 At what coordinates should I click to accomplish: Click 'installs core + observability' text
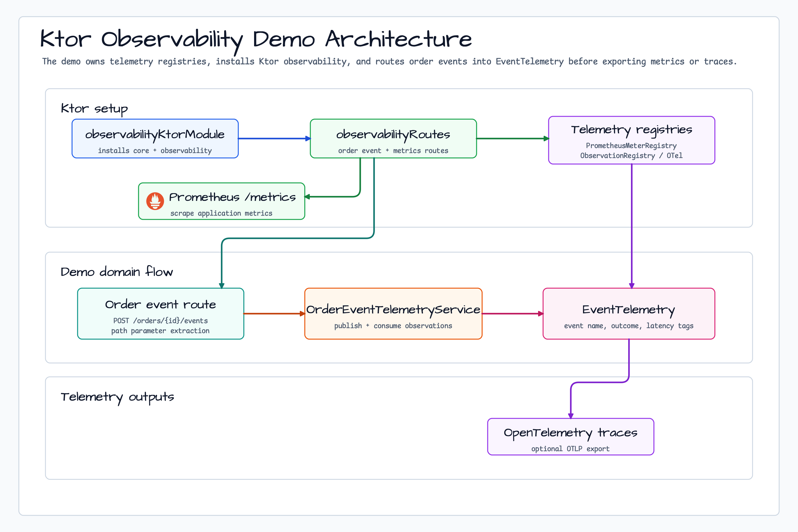tap(155, 151)
